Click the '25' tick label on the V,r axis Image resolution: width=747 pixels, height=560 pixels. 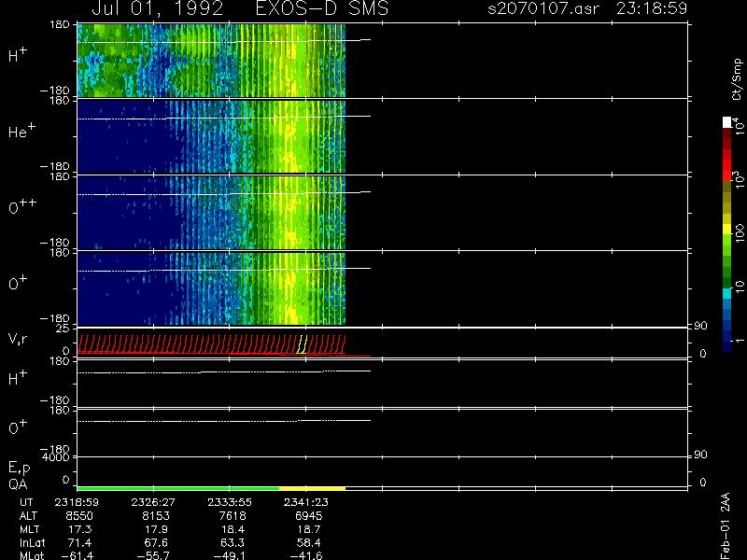[63, 329]
